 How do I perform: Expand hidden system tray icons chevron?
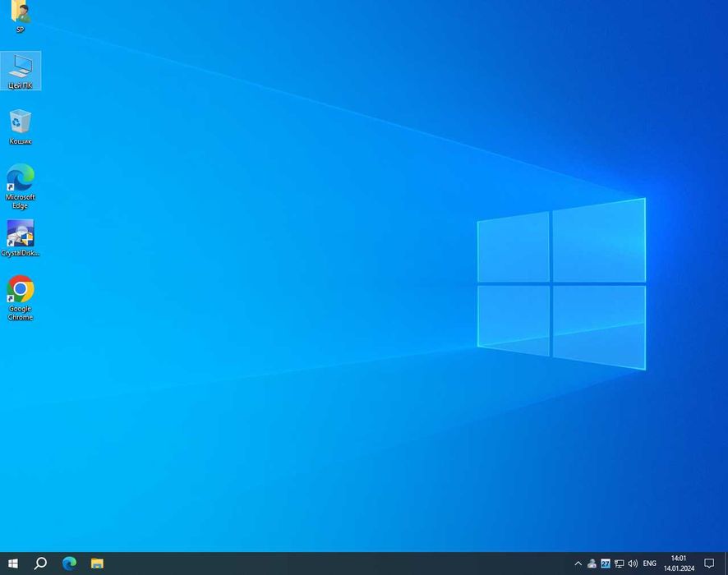[x=578, y=563]
